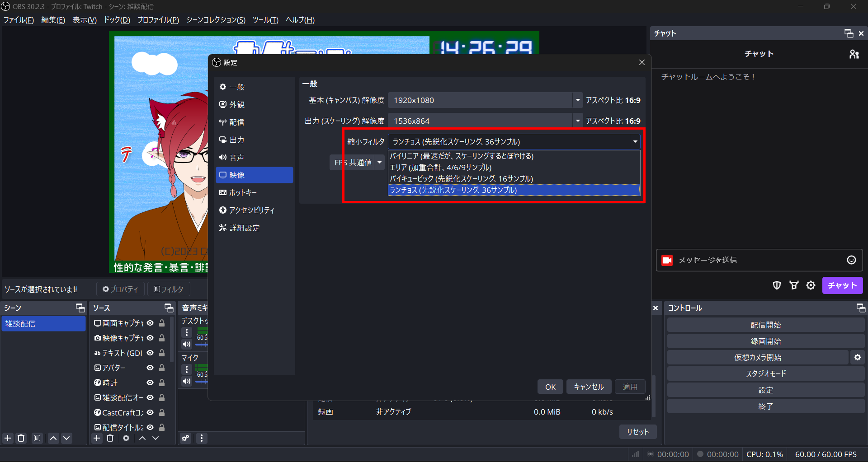
Task: Expand the 基本 (キャンバス) 解像度 dropdown arrow
Action: (577, 100)
